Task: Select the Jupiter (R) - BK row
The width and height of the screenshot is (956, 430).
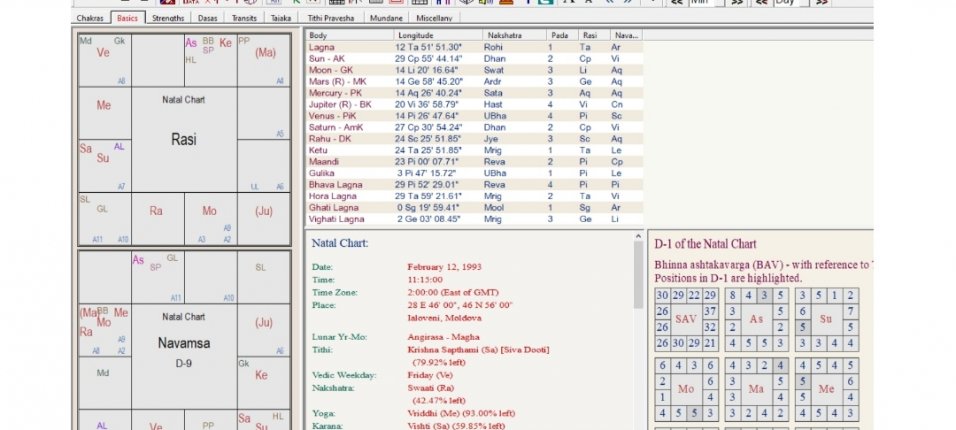Action: click(474, 104)
